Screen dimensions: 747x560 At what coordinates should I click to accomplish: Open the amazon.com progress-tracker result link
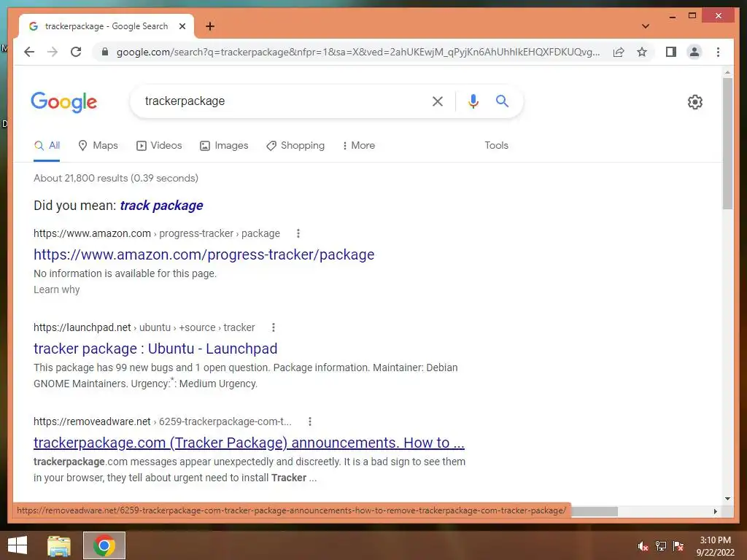[204, 254]
